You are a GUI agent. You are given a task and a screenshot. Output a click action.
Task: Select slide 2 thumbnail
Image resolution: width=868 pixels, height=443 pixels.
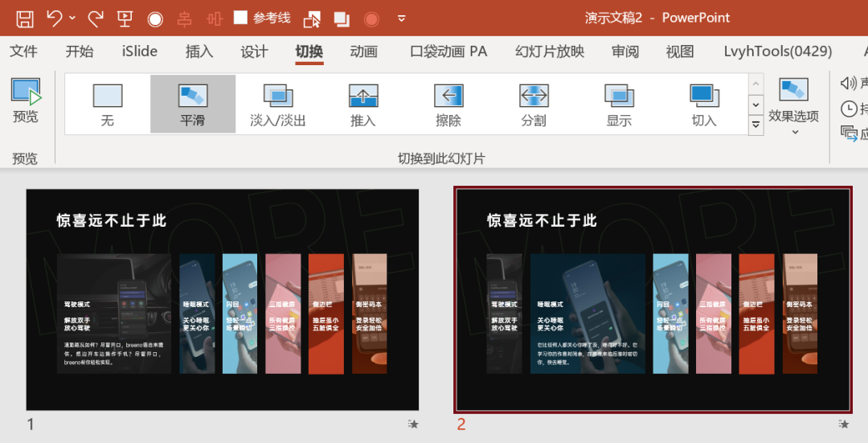pos(653,300)
